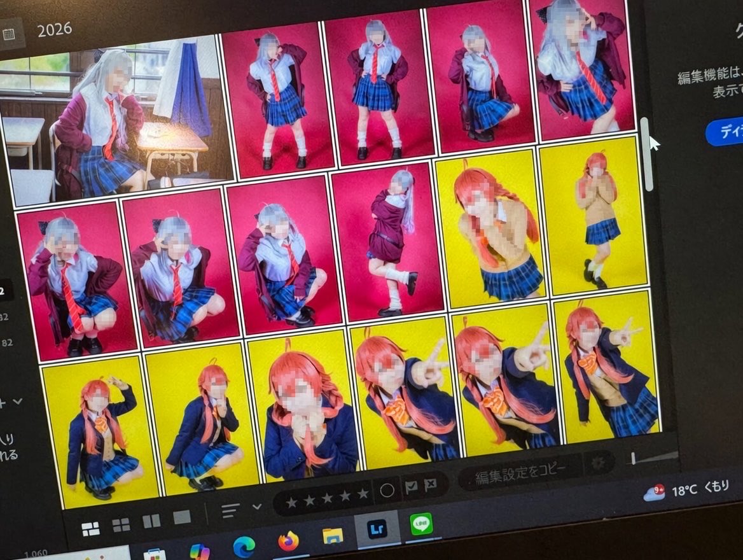Switch to photo grid view

(x=90, y=529)
